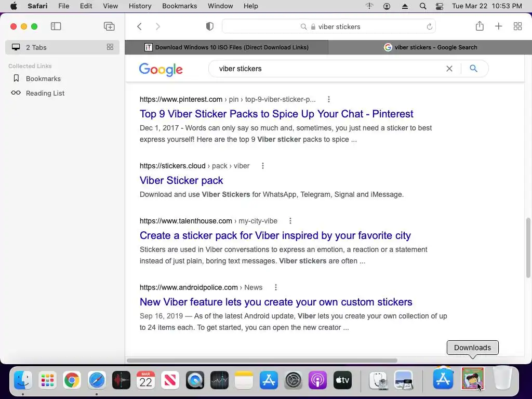
Task: Open Podcasts app from the Dock
Action: pos(317,380)
